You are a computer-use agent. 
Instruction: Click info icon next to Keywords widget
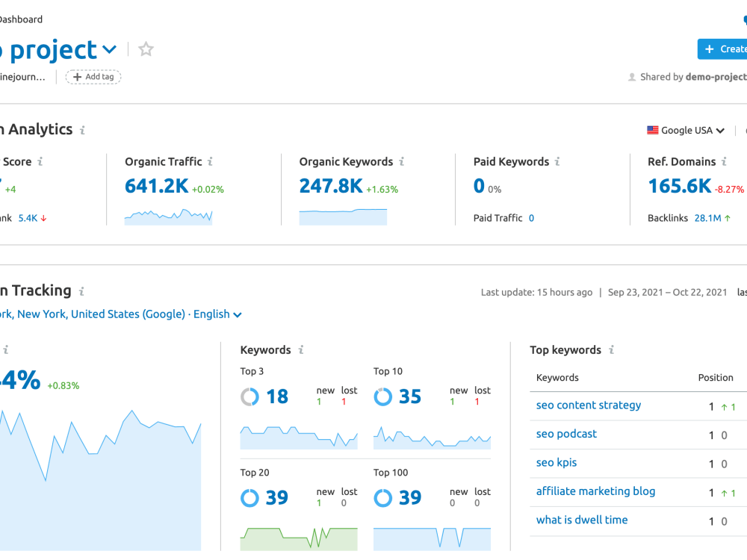pos(301,350)
